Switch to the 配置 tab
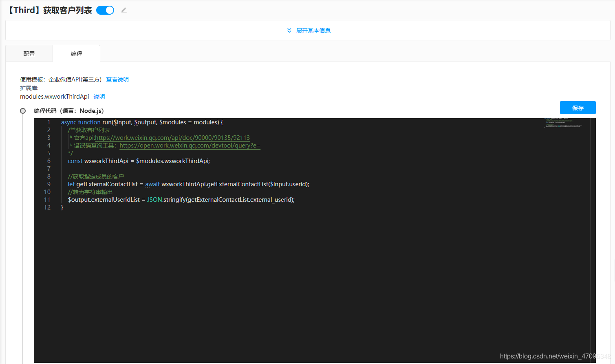The width and height of the screenshot is (615, 364). click(x=29, y=54)
